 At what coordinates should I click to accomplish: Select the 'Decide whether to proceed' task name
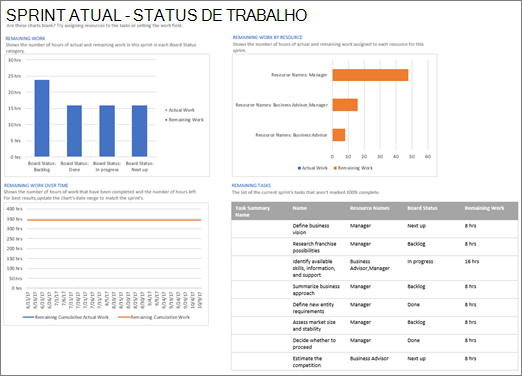(314, 344)
